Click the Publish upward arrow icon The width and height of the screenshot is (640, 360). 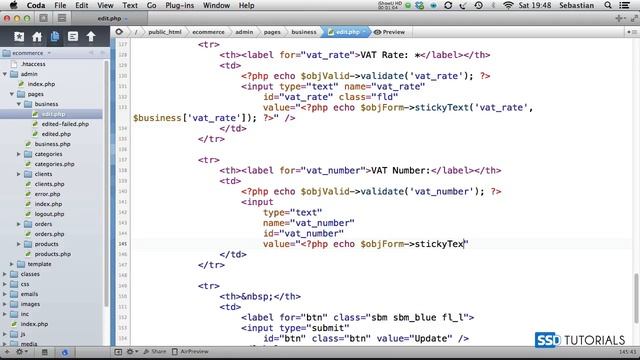(x=91, y=36)
